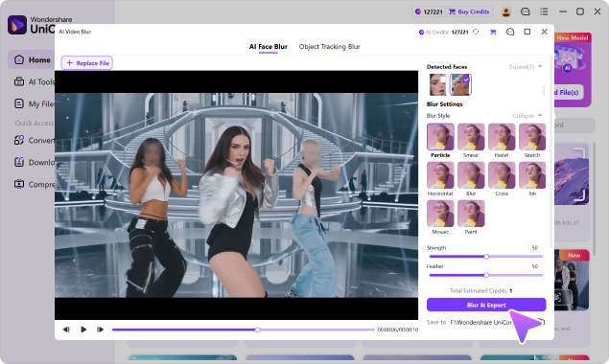Open My Files in the main sidebar

pos(35,103)
